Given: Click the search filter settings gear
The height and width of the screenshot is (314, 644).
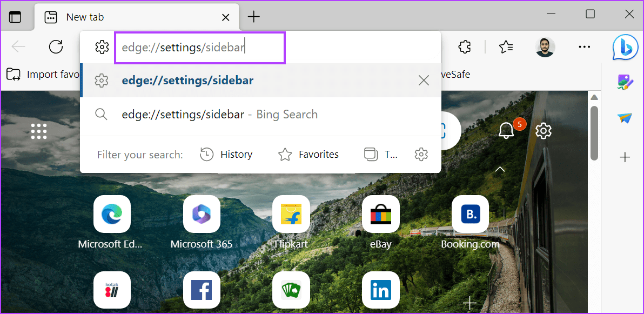Looking at the screenshot, I should click(421, 154).
